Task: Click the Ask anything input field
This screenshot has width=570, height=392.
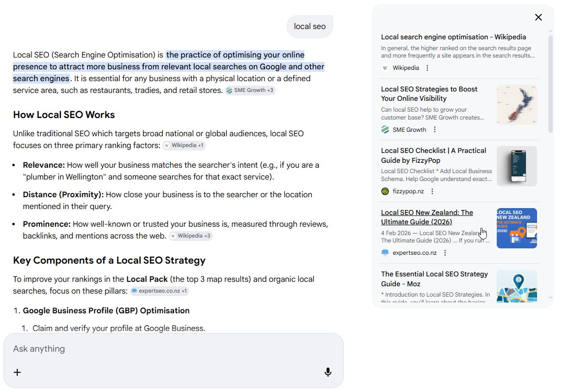Action: tap(173, 349)
